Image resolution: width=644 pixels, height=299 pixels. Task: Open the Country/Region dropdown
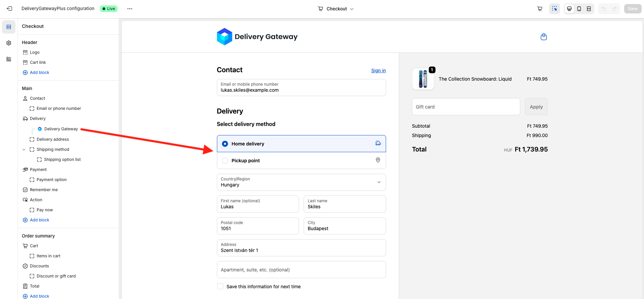[301, 182]
